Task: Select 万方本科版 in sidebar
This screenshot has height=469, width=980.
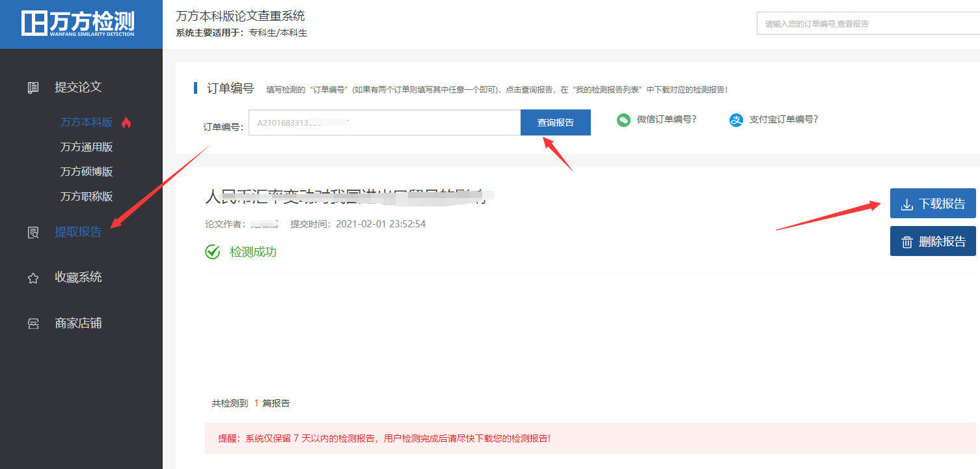Action: (87, 122)
